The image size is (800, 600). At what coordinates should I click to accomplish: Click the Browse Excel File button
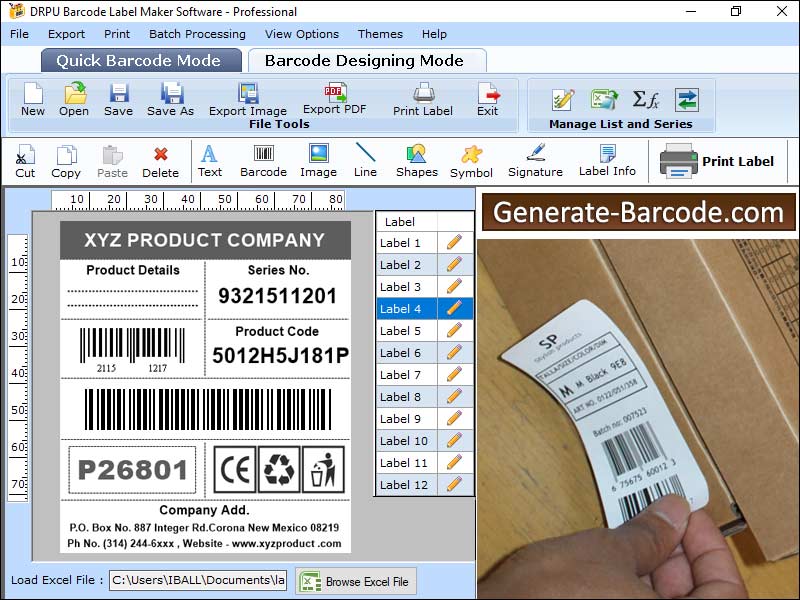(x=356, y=581)
